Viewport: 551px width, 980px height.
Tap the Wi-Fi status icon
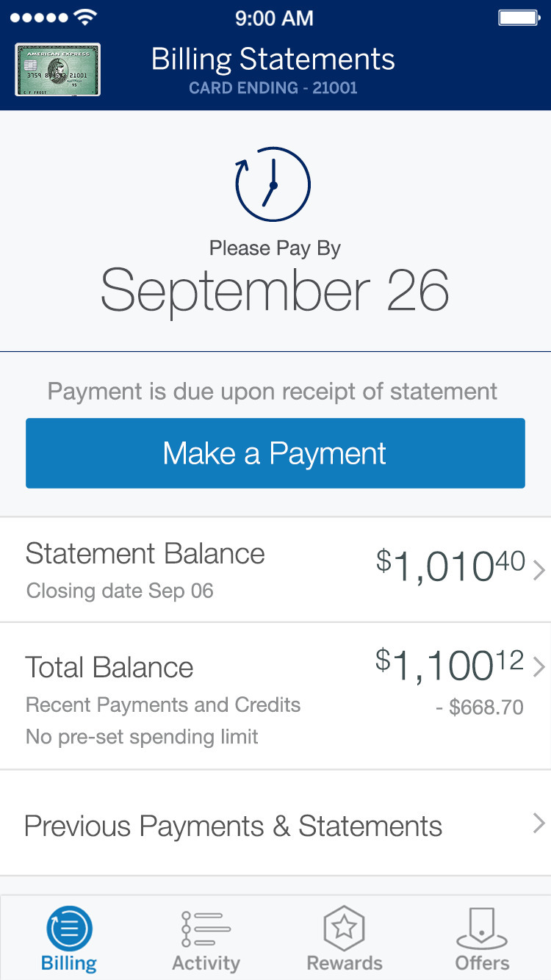(x=86, y=18)
